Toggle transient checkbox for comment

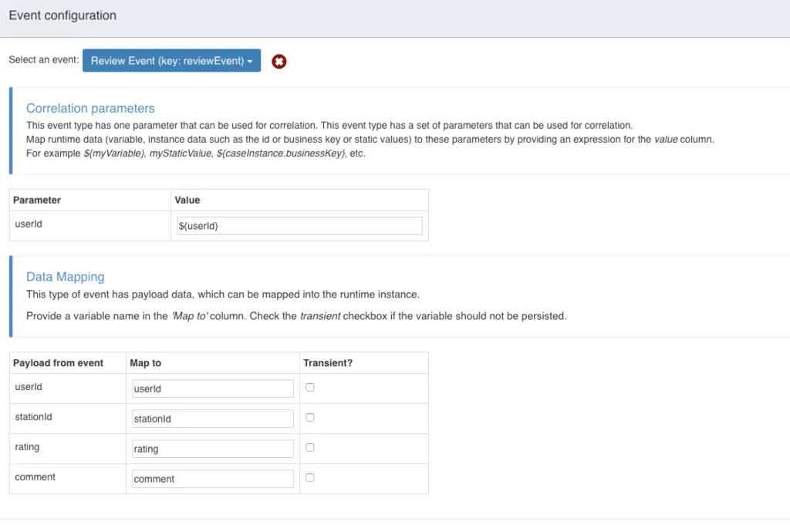coord(310,477)
